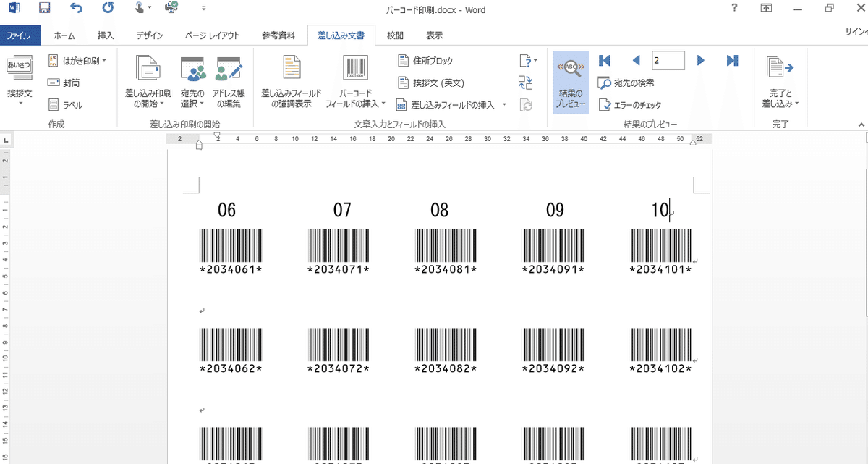Insert 住所ブロック address block
This screenshot has width=868, height=464.
coord(425,61)
